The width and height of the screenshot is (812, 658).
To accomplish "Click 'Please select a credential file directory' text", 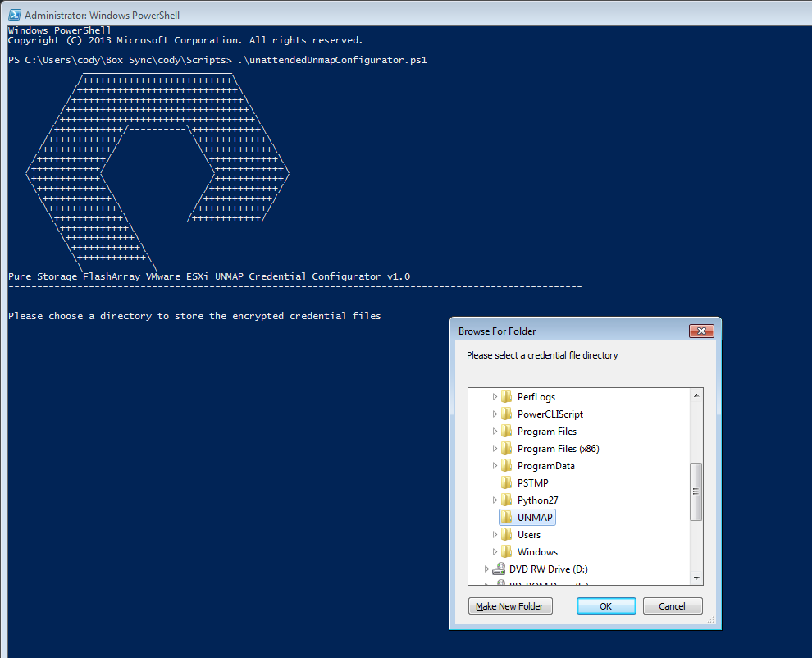I will click(x=542, y=355).
